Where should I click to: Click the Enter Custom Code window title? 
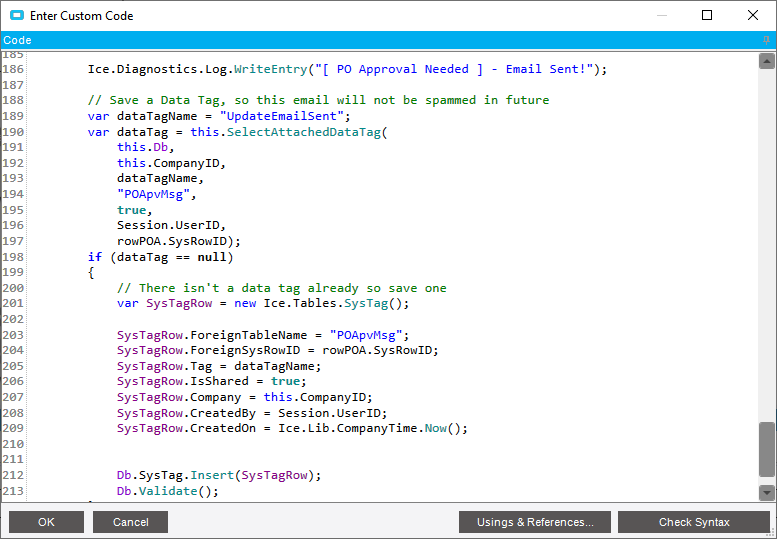pyautogui.click(x=82, y=16)
